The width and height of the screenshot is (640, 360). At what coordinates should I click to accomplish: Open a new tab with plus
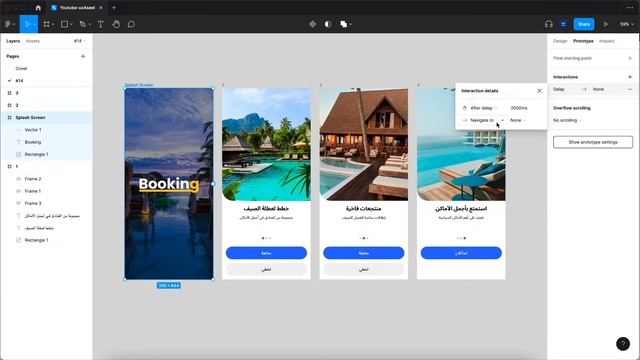pos(114,7)
